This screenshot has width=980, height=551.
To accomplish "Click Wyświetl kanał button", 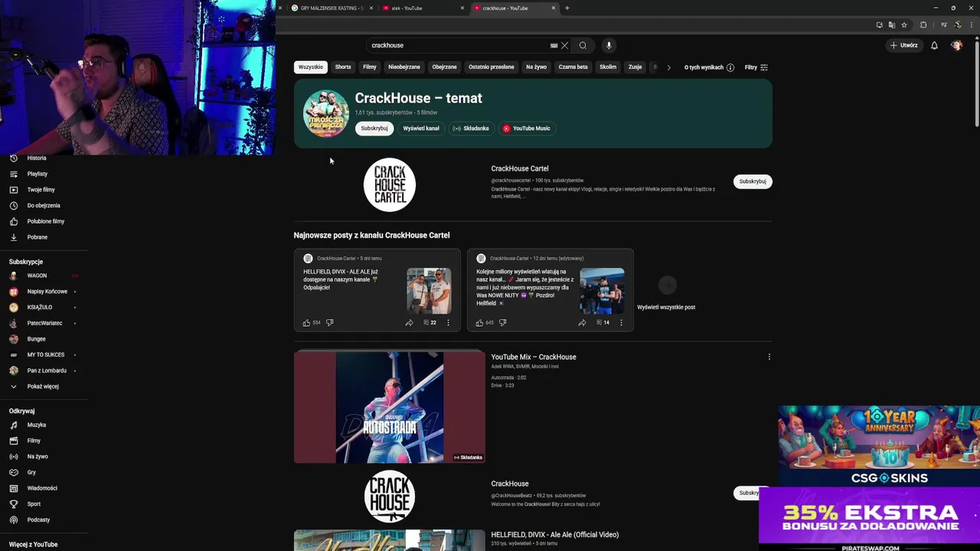I will pos(421,129).
